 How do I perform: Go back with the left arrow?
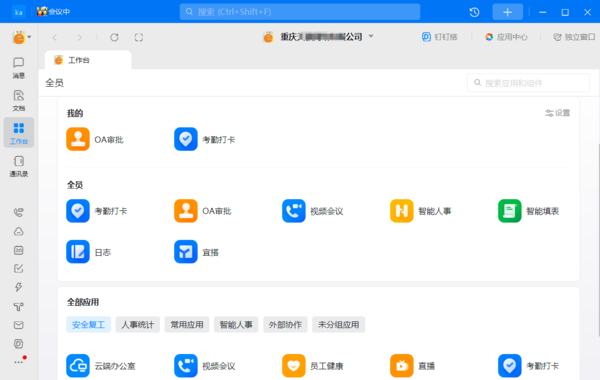55,37
